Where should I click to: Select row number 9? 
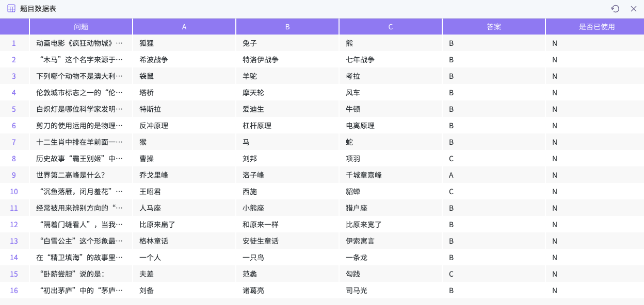pos(14,175)
